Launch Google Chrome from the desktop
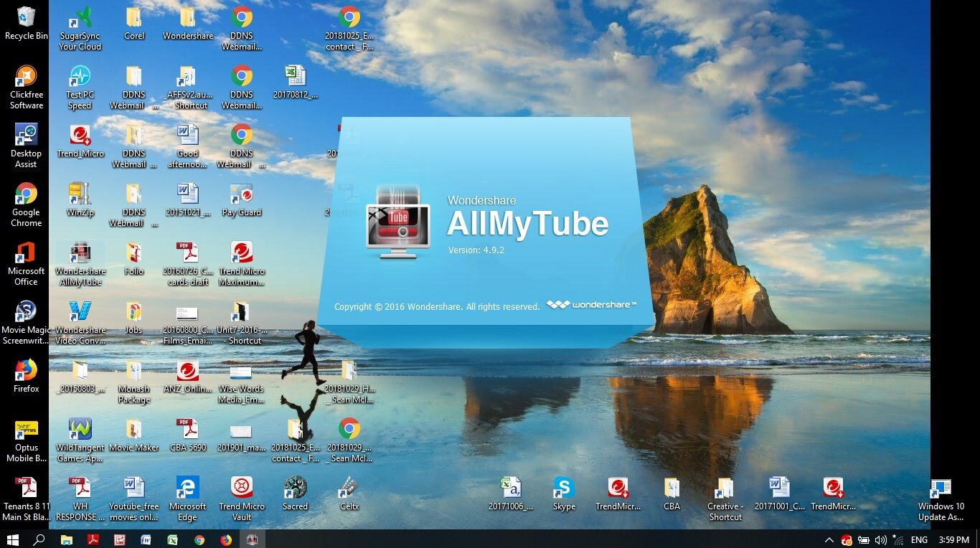The width and height of the screenshot is (980, 548). click(27, 205)
